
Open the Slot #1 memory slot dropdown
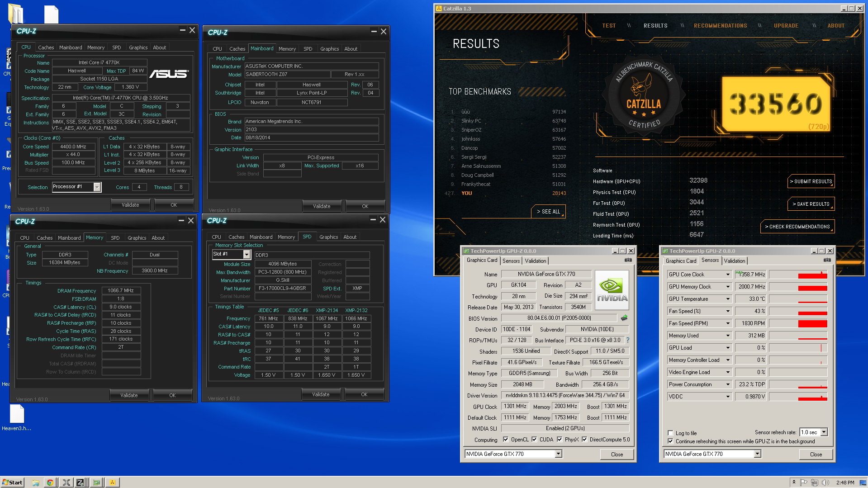[x=247, y=254]
